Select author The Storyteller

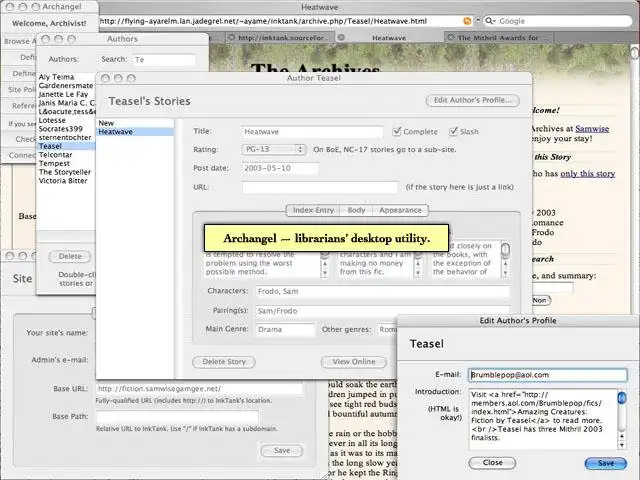coord(64,172)
